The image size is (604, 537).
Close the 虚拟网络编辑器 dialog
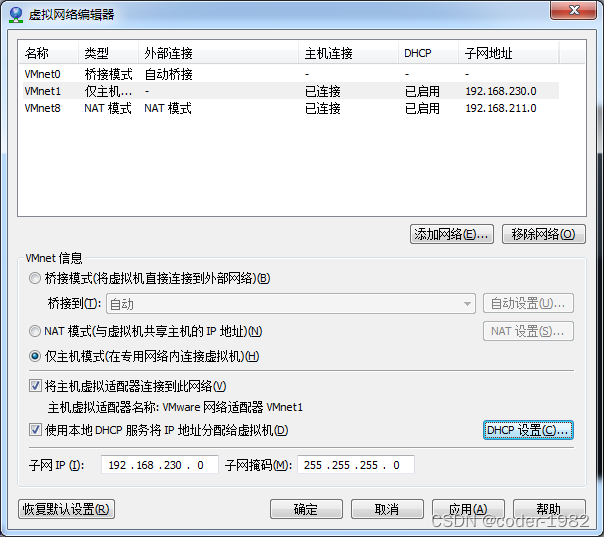pos(574,10)
